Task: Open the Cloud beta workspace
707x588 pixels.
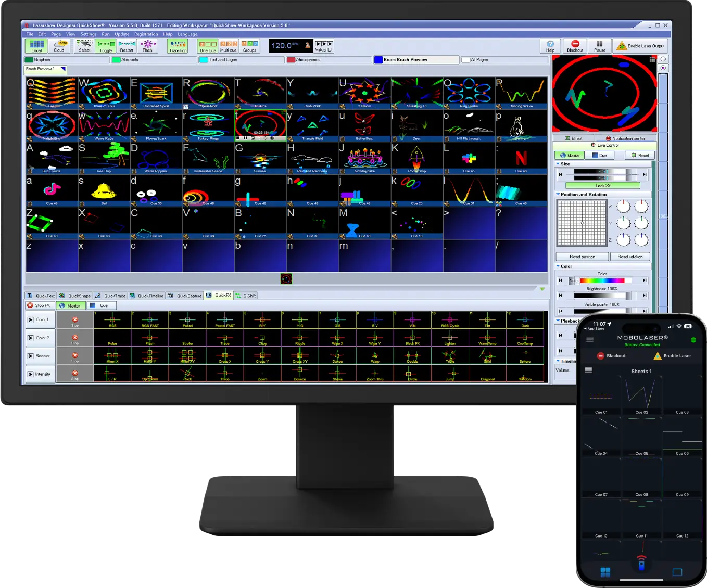Action: tap(59, 46)
